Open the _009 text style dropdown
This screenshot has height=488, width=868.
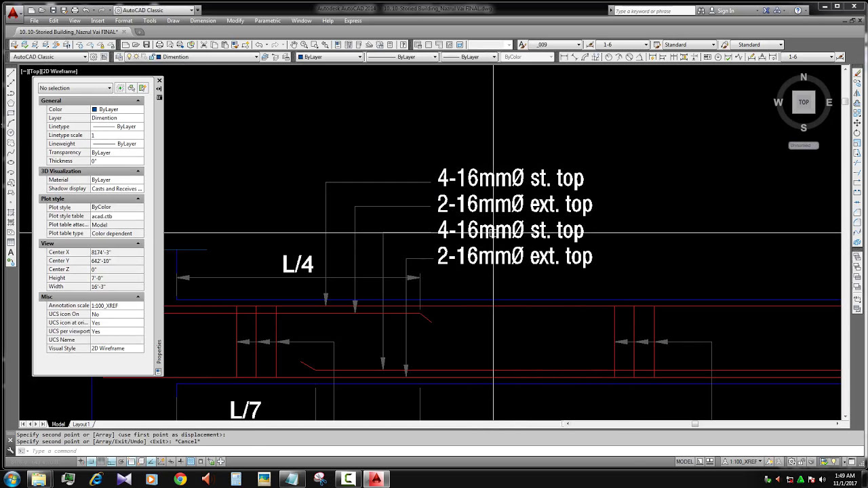(555, 45)
